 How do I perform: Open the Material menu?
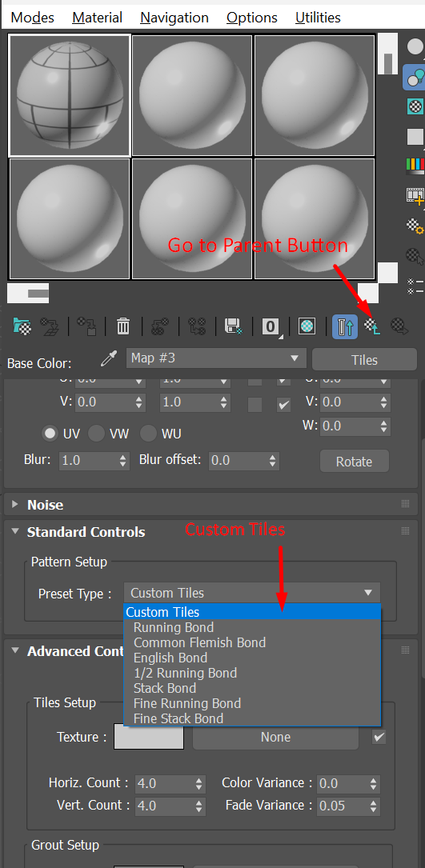pyautogui.click(x=97, y=18)
